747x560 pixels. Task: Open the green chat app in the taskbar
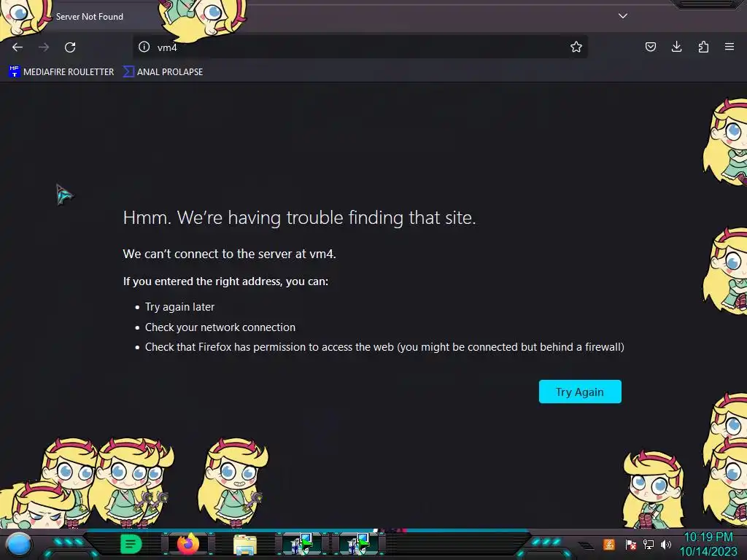[131, 544]
